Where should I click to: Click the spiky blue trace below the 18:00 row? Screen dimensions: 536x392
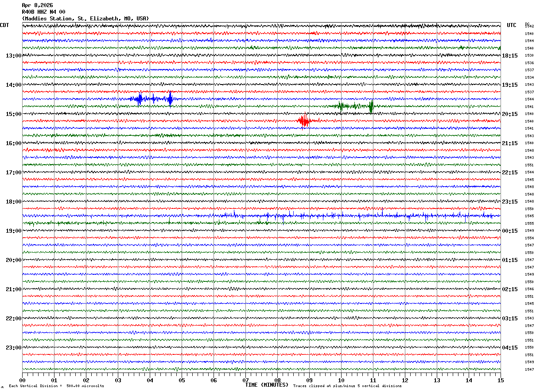(261, 216)
